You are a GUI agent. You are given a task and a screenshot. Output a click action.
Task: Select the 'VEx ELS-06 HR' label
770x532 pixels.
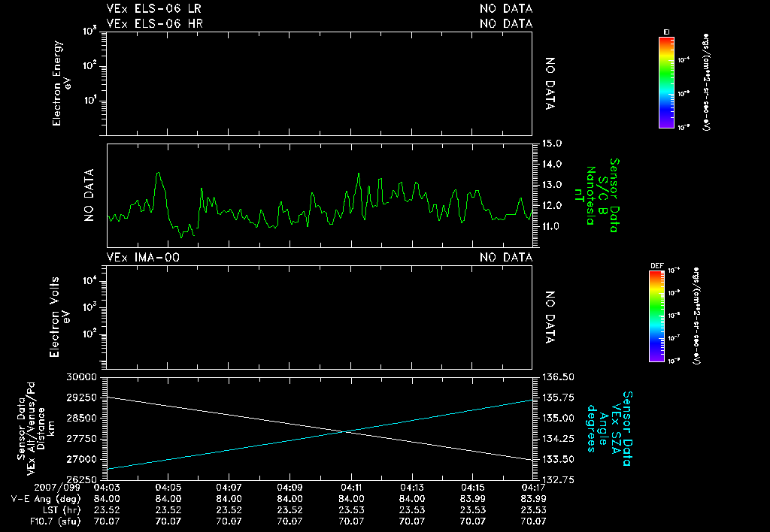154,23
